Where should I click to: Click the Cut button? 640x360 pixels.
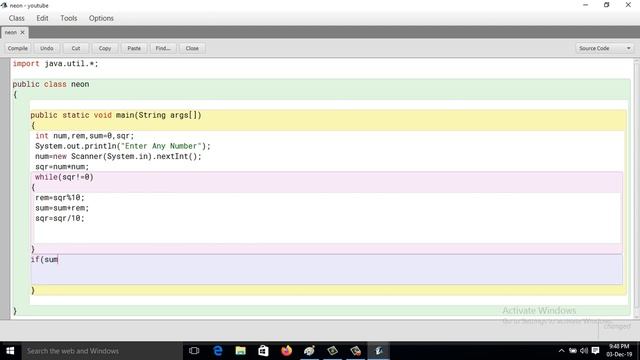(76, 48)
